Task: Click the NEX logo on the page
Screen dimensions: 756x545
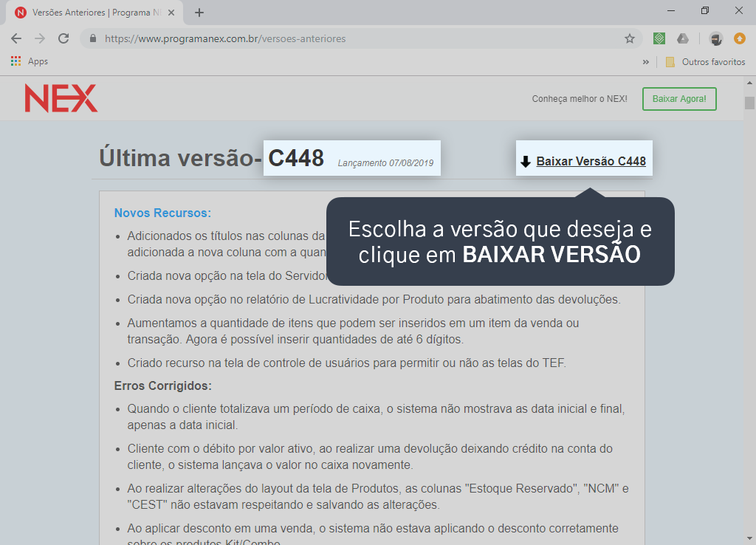Action: [x=61, y=98]
